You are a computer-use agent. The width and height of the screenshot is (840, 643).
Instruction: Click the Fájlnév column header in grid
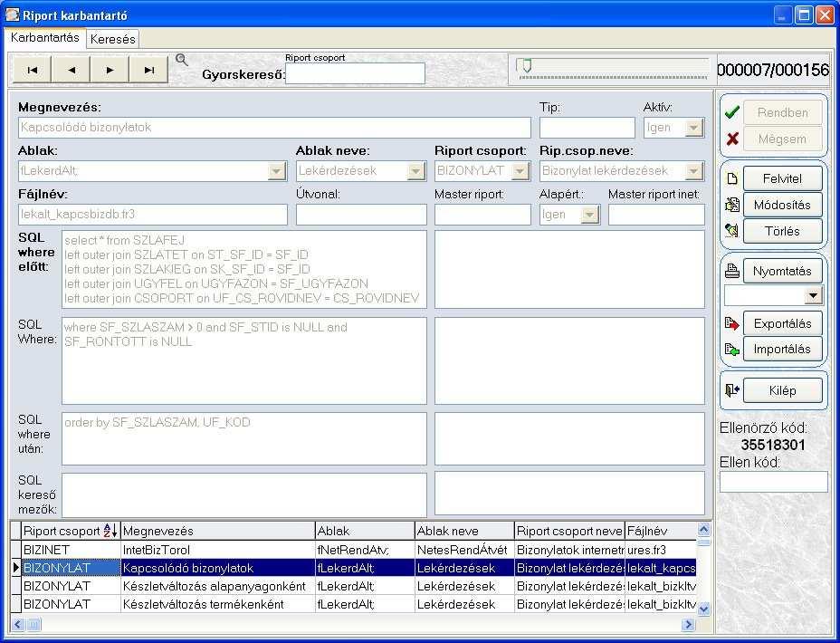[660, 531]
